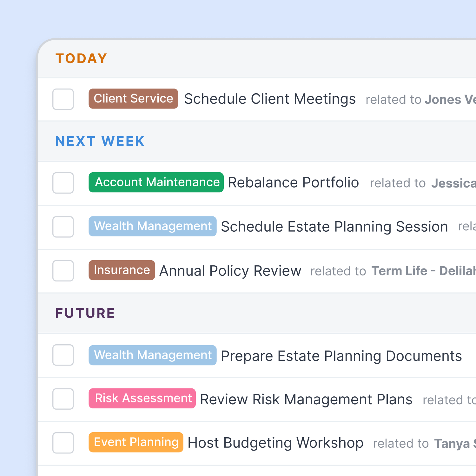
Task: Check the Annual Policy Review box
Action: [63, 271]
